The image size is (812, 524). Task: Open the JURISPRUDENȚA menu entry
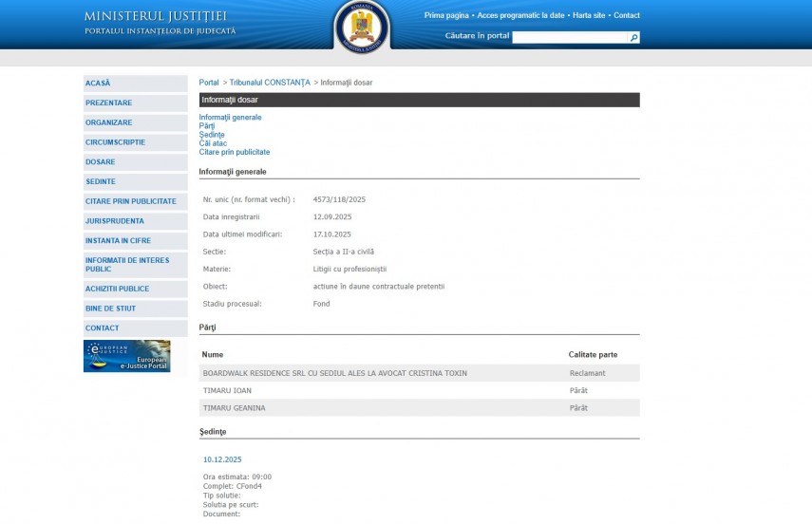pos(135,221)
